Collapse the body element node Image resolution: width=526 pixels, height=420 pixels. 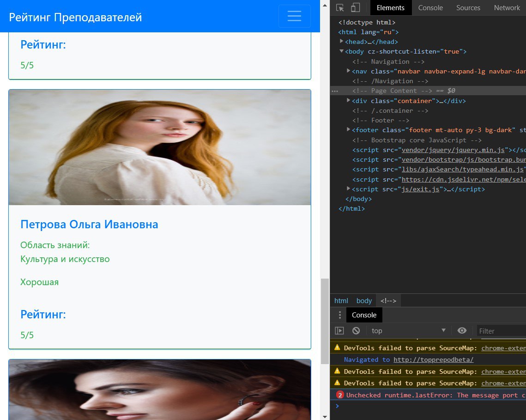pyautogui.click(x=341, y=51)
